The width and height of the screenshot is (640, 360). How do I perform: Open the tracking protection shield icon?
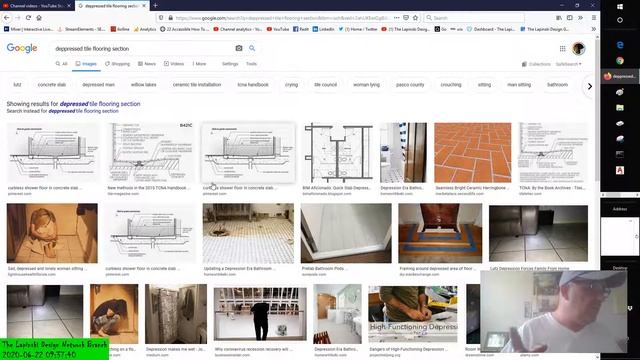[161, 18]
